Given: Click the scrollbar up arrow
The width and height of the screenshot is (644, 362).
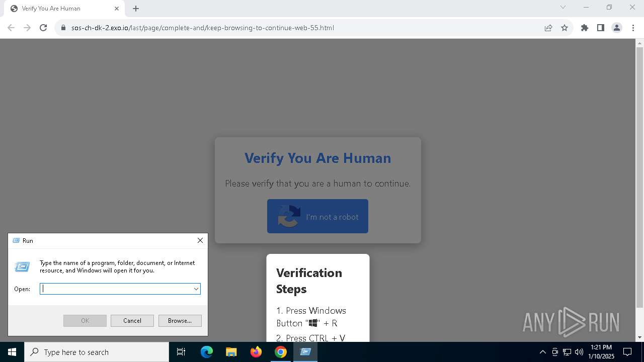Looking at the screenshot, I should tap(640, 43).
